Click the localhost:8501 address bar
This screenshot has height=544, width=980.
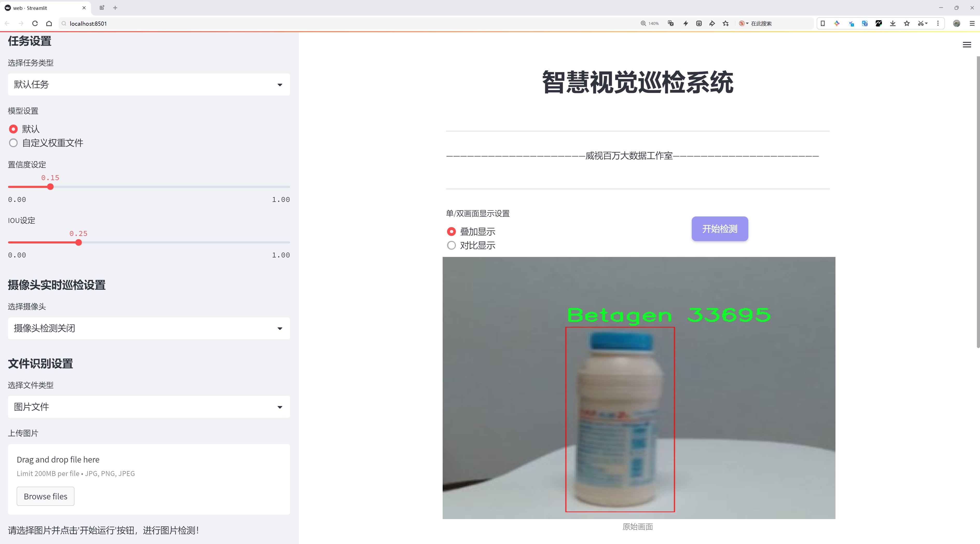[x=342, y=24]
